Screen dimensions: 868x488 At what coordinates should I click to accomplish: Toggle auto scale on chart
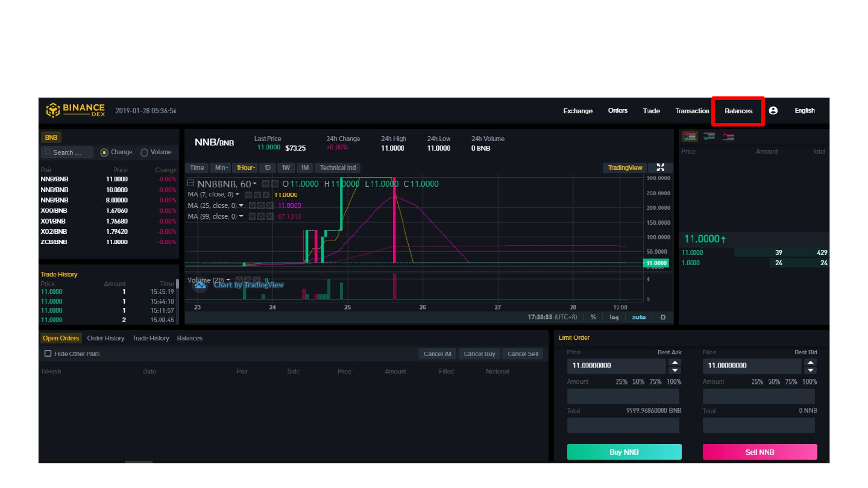(x=638, y=317)
